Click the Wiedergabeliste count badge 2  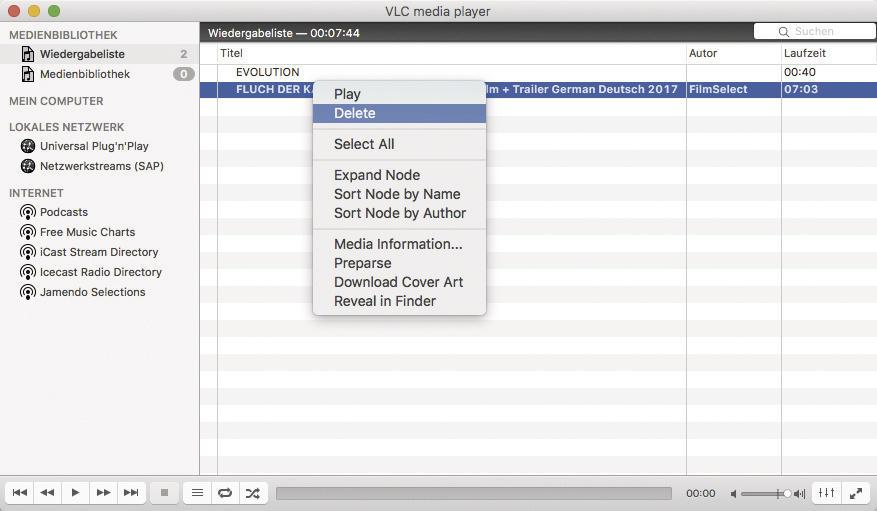coord(183,54)
